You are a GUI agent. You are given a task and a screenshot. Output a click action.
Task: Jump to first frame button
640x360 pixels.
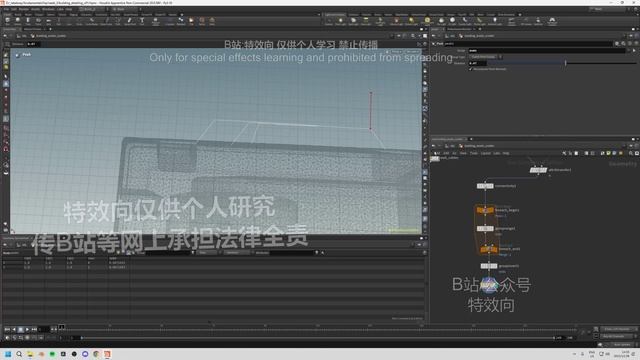[7, 329]
